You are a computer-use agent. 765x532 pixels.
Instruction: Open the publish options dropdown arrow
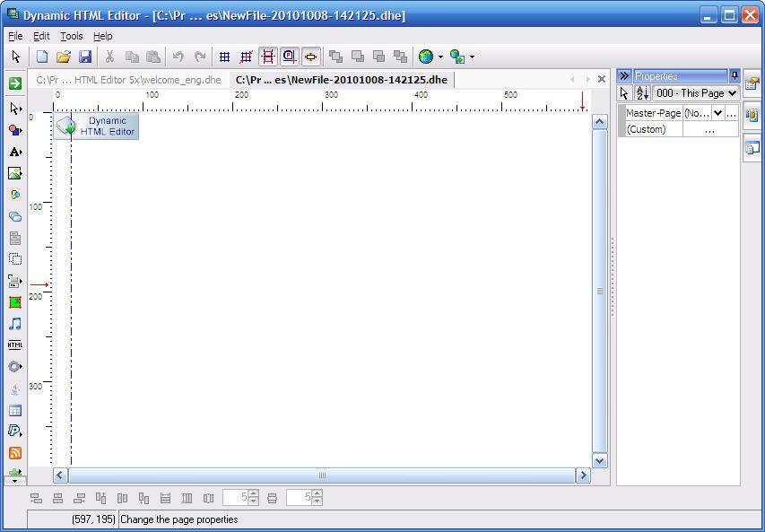[473, 57]
